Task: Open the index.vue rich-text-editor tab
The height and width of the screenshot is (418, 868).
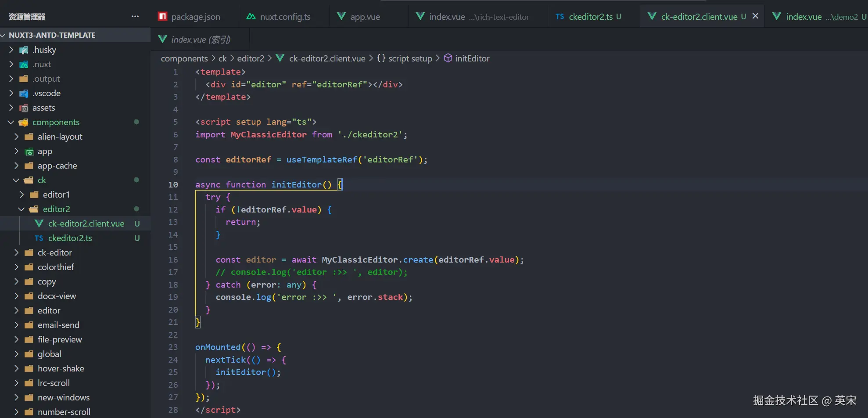Action: (478, 17)
